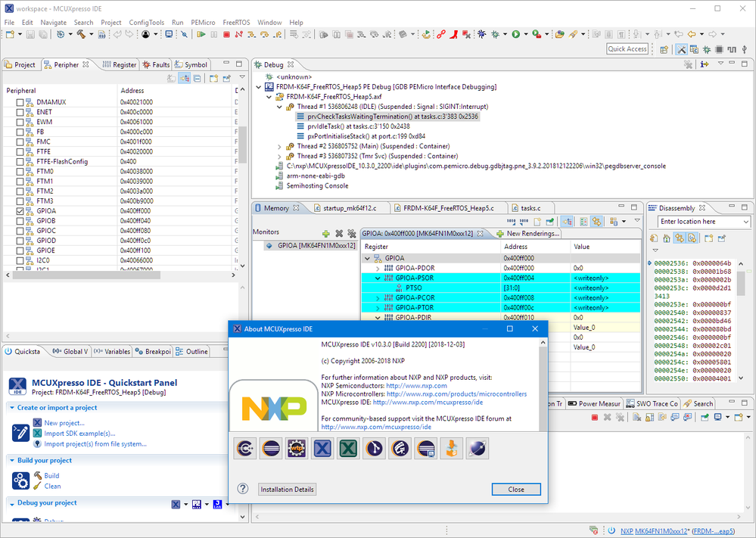Click the Eclipse CDT icon in About dialog

pos(245,448)
